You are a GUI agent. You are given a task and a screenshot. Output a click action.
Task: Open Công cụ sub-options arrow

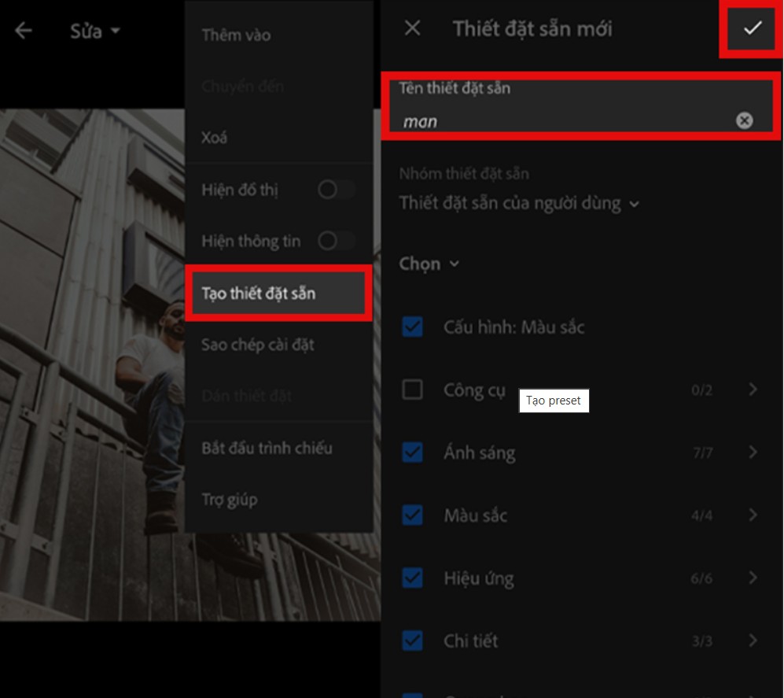tap(753, 390)
